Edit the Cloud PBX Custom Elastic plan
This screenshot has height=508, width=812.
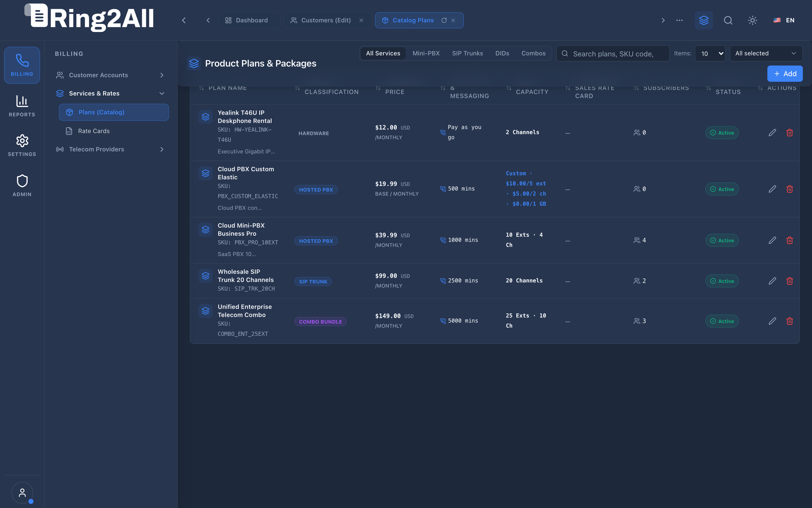click(772, 189)
